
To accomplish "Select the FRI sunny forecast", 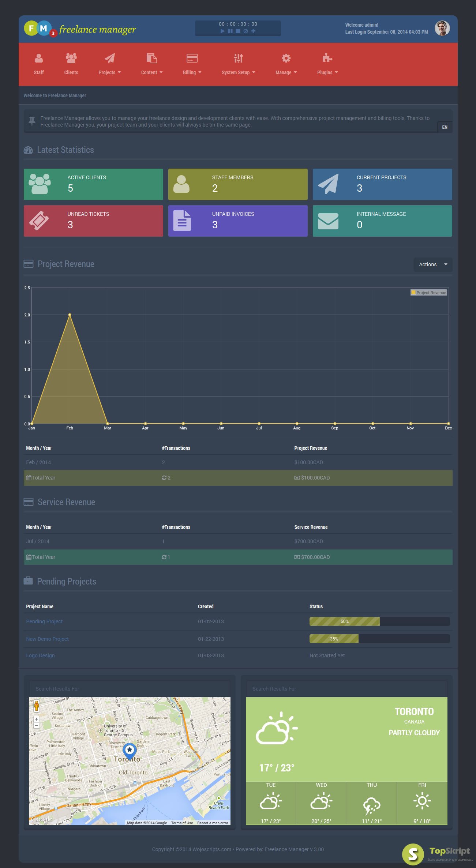I will 422,803.
